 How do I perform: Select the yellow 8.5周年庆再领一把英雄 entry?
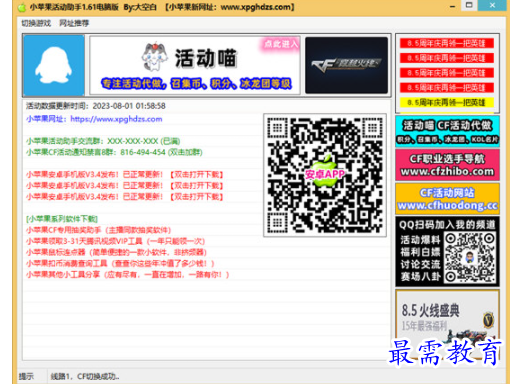pyautogui.click(x=447, y=102)
